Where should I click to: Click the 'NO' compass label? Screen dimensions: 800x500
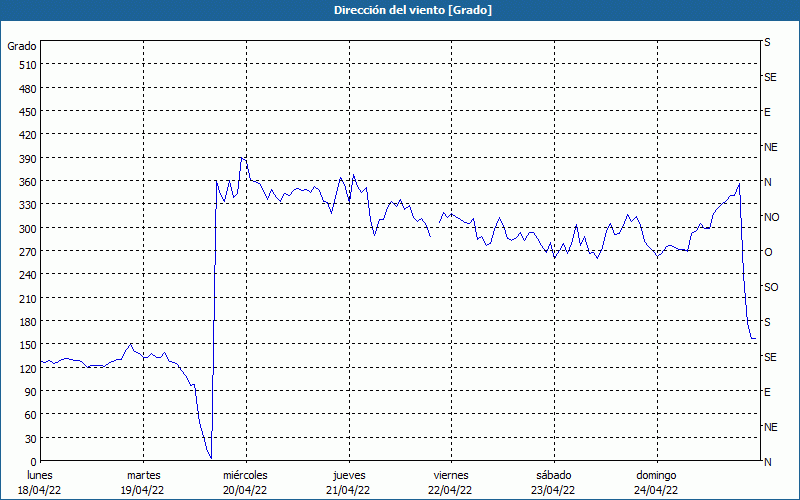click(771, 217)
